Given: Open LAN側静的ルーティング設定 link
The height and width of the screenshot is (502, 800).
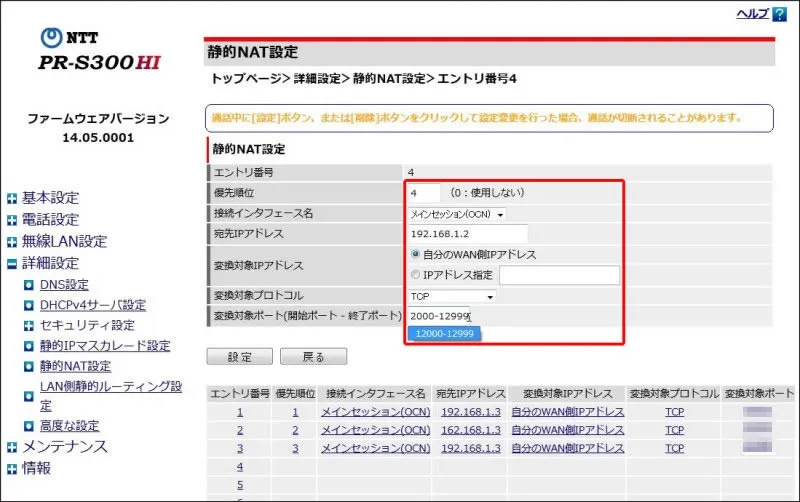Looking at the screenshot, I should 111,396.
